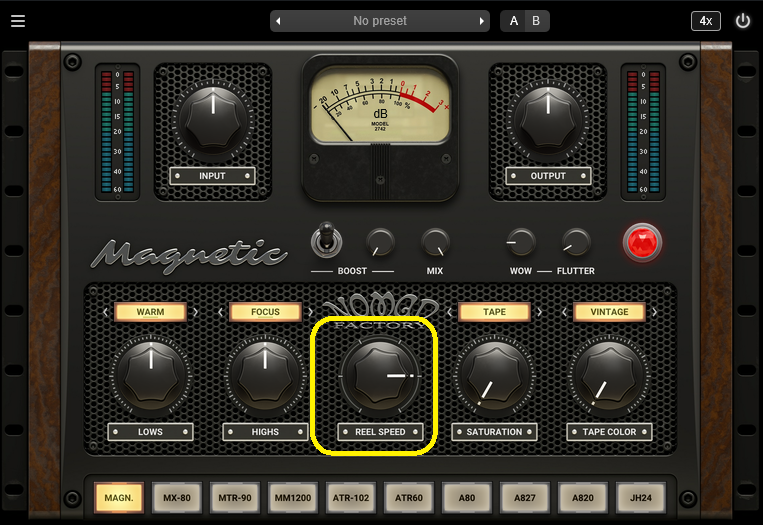The image size is (763, 525).
Task: Click the VU meter display
Action: click(x=380, y=106)
